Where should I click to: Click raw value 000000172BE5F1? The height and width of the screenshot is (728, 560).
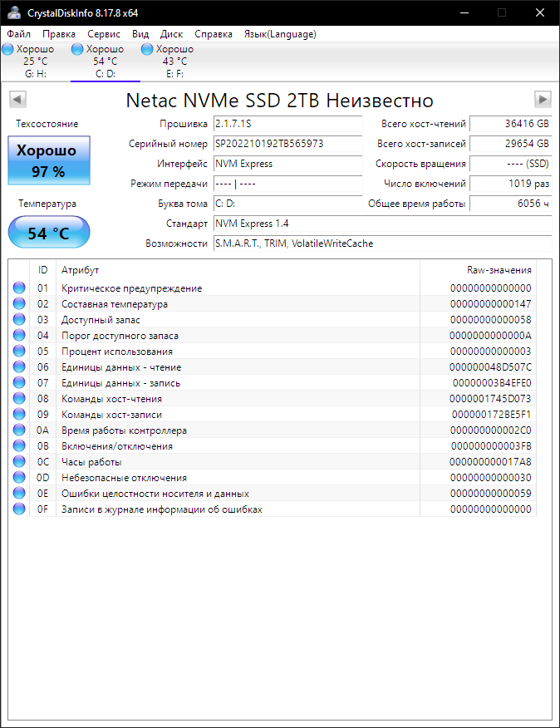pyautogui.click(x=491, y=415)
